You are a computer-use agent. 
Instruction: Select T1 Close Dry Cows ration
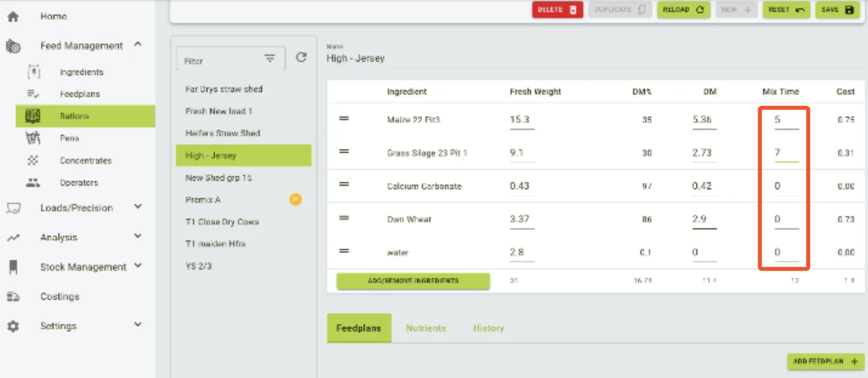point(222,222)
